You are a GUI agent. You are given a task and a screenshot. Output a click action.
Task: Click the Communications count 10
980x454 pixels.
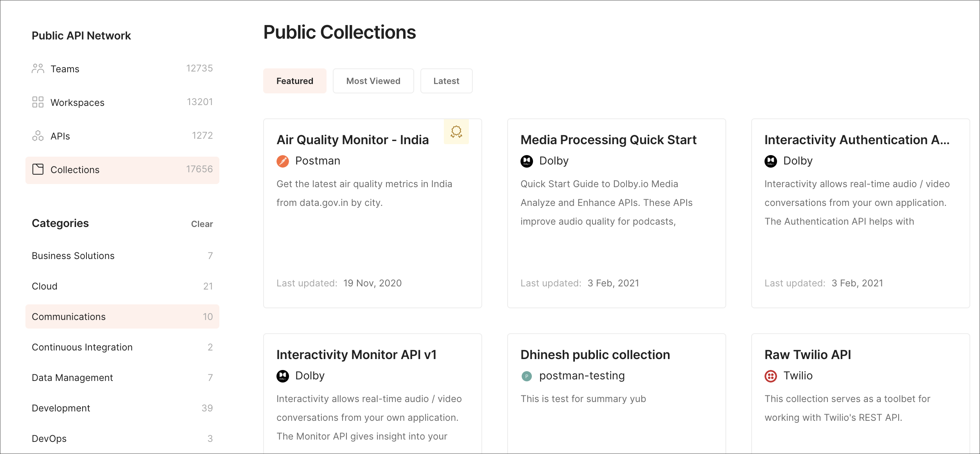tap(208, 317)
